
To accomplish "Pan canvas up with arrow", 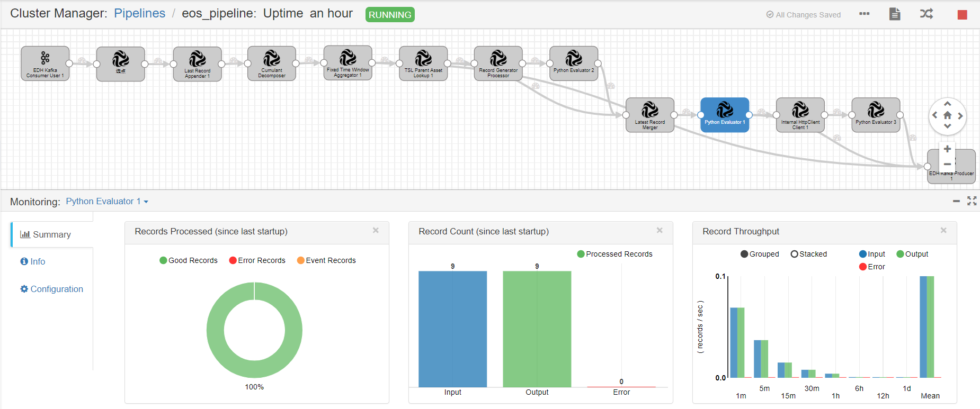I will 948,104.
